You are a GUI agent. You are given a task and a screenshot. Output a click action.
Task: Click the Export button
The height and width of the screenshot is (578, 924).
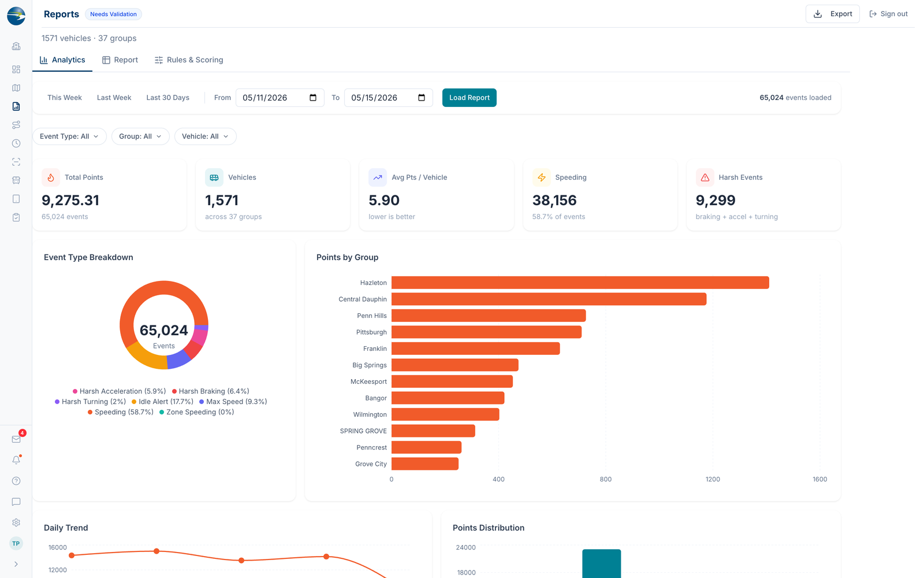[x=833, y=14]
